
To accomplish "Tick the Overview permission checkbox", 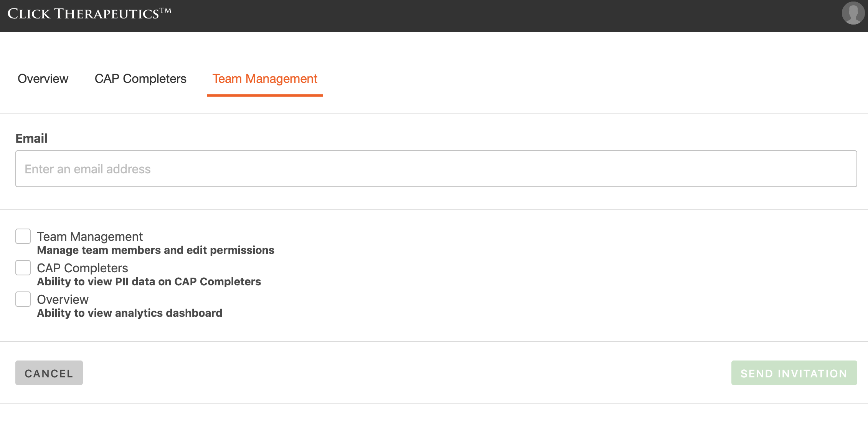I will point(23,299).
